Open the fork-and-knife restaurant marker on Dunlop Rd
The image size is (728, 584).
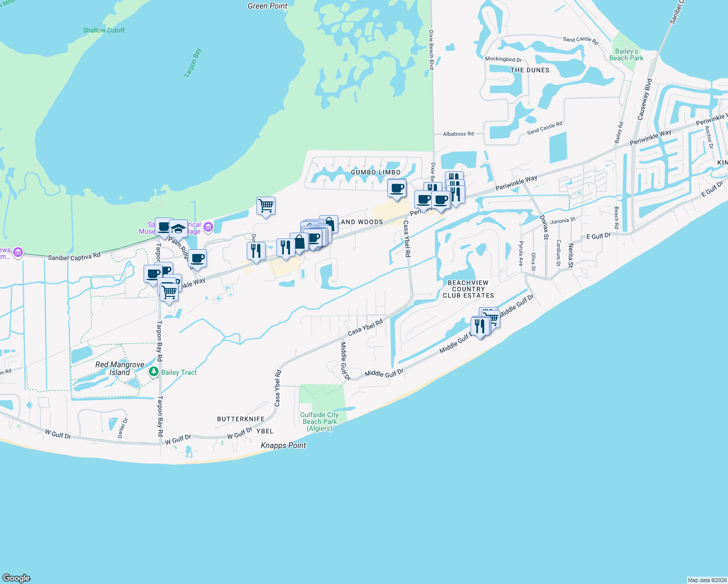[x=255, y=250]
